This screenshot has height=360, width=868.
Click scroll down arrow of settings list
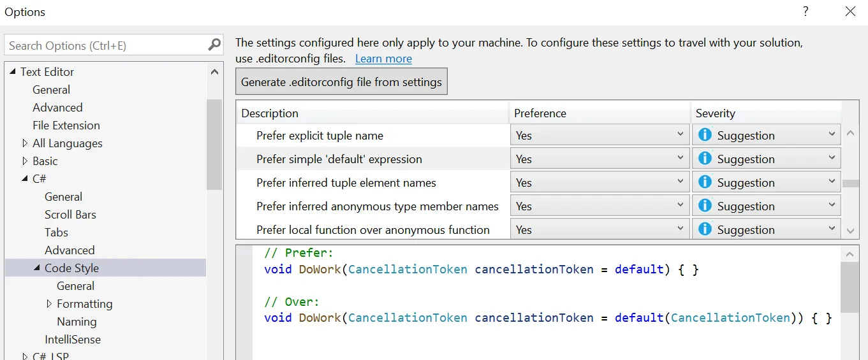[851, 231]
